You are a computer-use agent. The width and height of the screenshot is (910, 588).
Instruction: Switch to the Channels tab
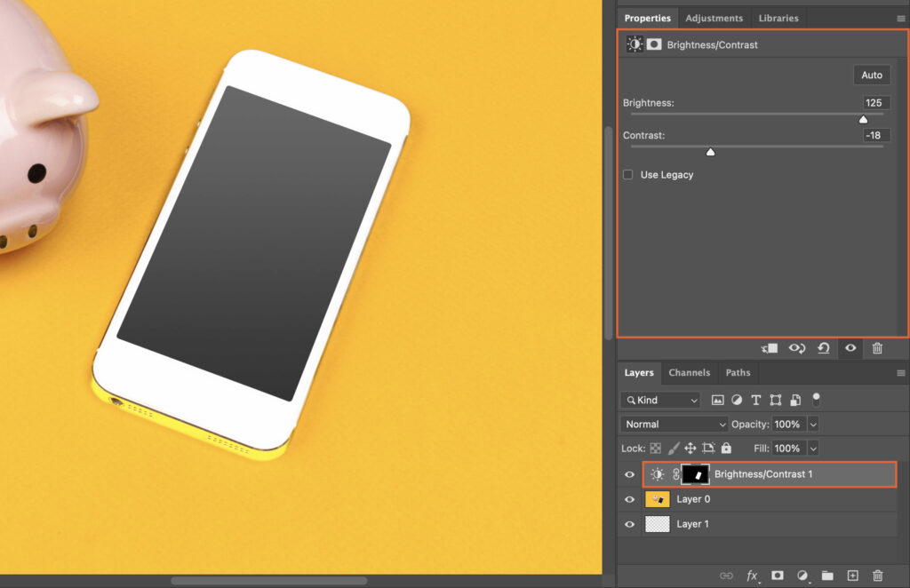point(689,372)
